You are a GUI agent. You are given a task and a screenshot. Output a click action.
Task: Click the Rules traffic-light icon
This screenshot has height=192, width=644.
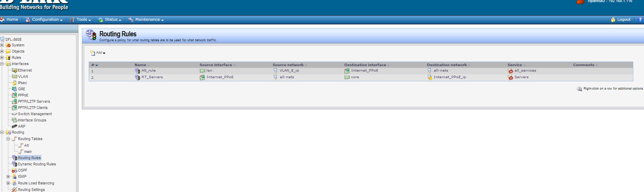(x=8, y=57)
